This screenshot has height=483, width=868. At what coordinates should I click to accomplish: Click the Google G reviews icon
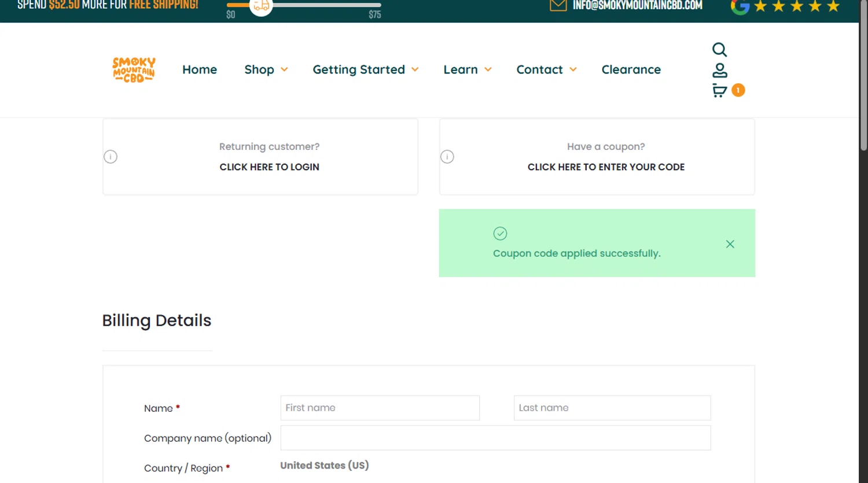[740, 6]
